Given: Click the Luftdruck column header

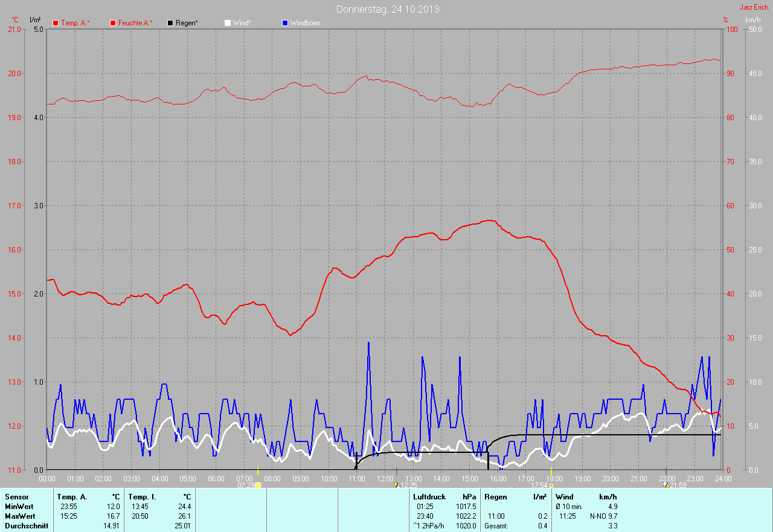Looking at the screenshot, I should click(x=429, y=497).
